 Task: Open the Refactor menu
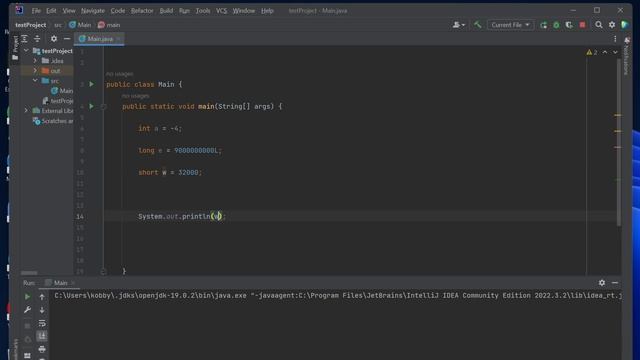142,11
